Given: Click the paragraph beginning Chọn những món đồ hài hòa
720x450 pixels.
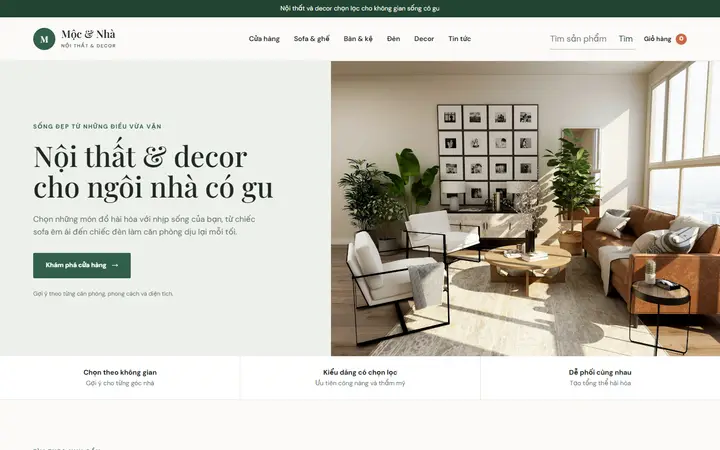Looking at the screenshot, I should (x=144, y=225).
